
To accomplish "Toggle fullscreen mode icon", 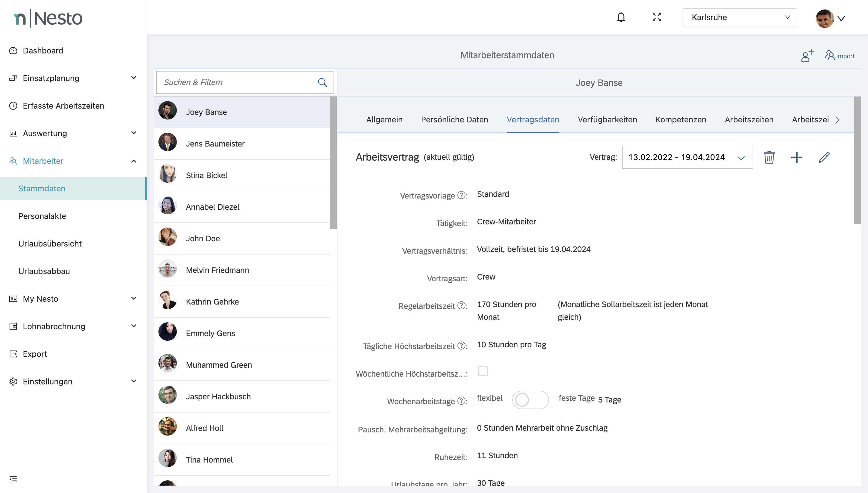I will click(x=656, y=17).
